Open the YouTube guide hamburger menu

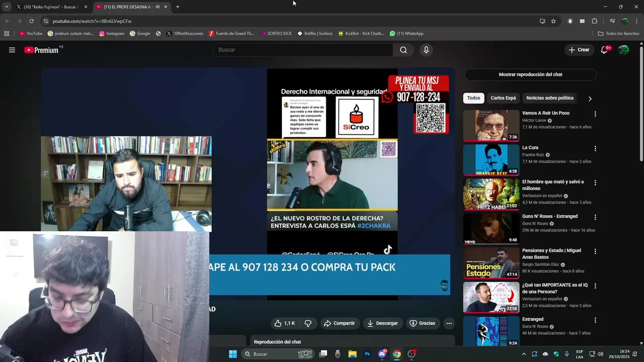point(12,50)
